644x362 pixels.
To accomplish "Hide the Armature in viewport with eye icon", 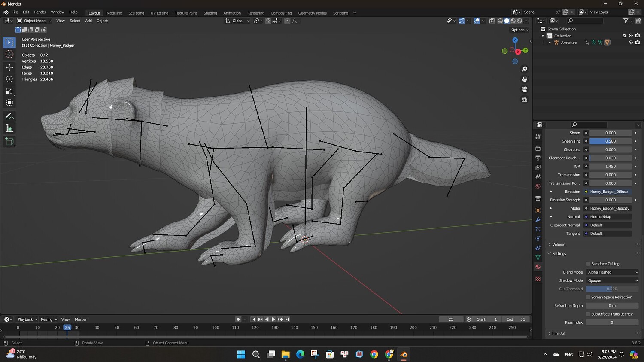I will (x=631, y=43).
